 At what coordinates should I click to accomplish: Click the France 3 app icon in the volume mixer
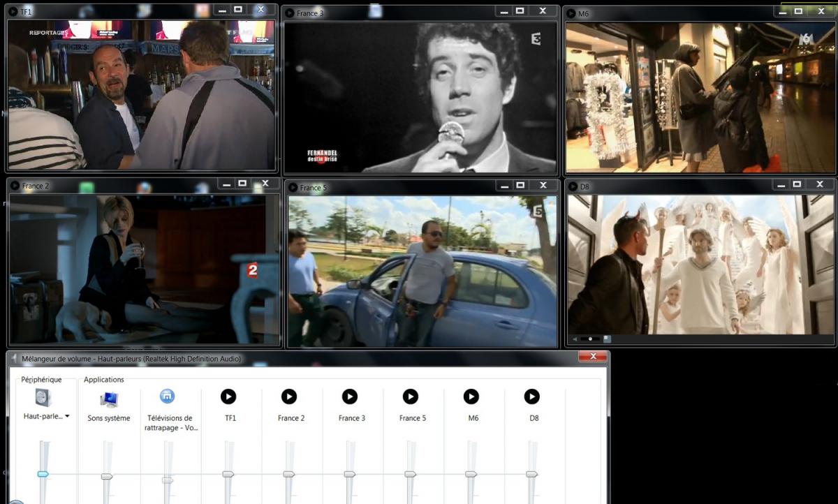(x=350, y=396)
